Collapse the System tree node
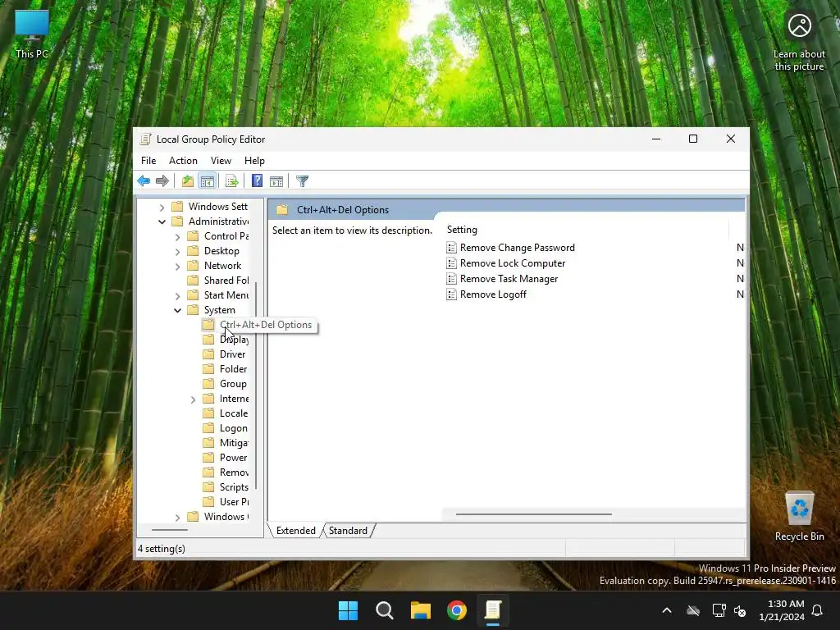This screenshot has width=840, height=630. (x=177, y=310)
